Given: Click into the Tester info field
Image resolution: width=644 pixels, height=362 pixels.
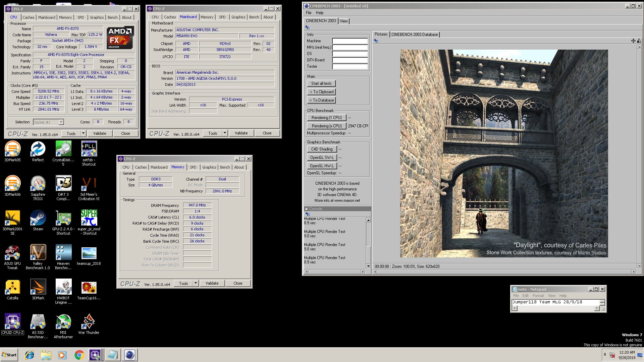Looking at the screenshot, I should pos(350,66).
